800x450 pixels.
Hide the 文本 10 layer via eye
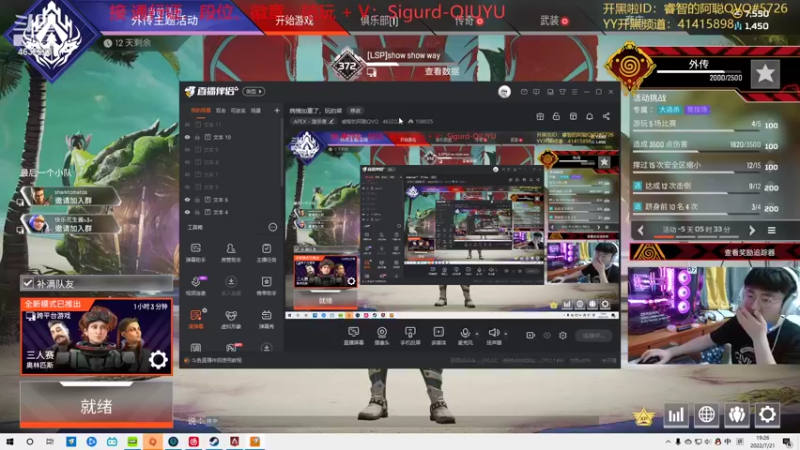(x=187, y=137)
